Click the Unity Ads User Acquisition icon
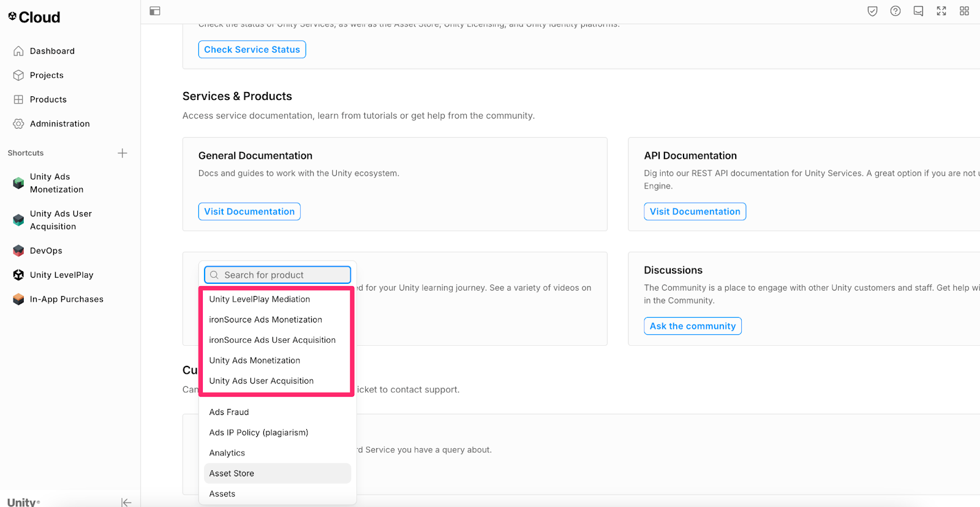Viewport: 980px width, 507px height. coord(18,220)
